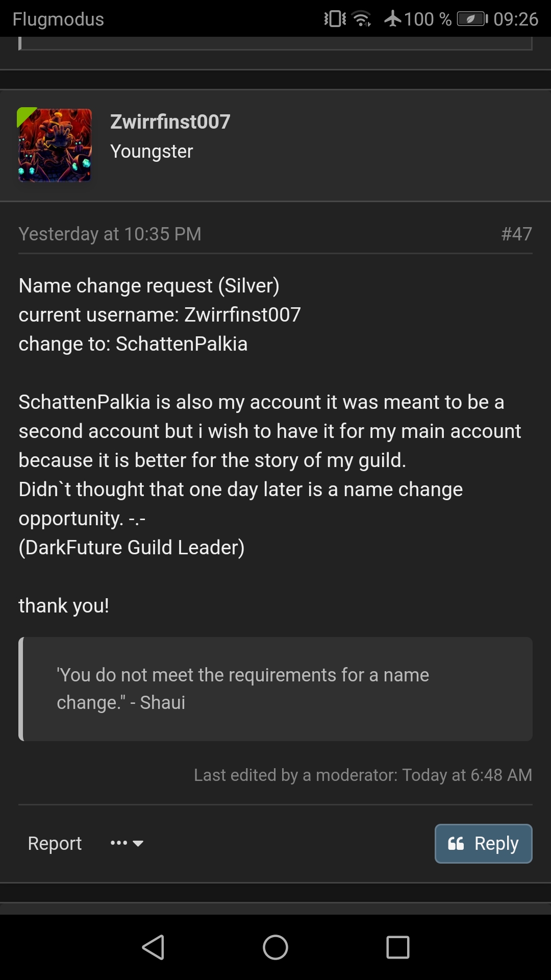Tap the battery status icon
This screenshot has width=551, height=980.
click(x=472, y=19)
